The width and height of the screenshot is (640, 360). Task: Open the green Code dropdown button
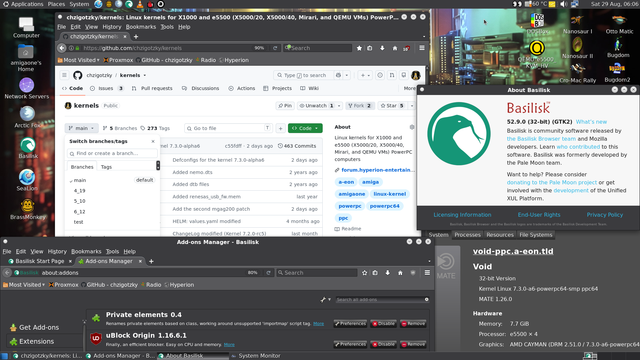coord(305,128)
